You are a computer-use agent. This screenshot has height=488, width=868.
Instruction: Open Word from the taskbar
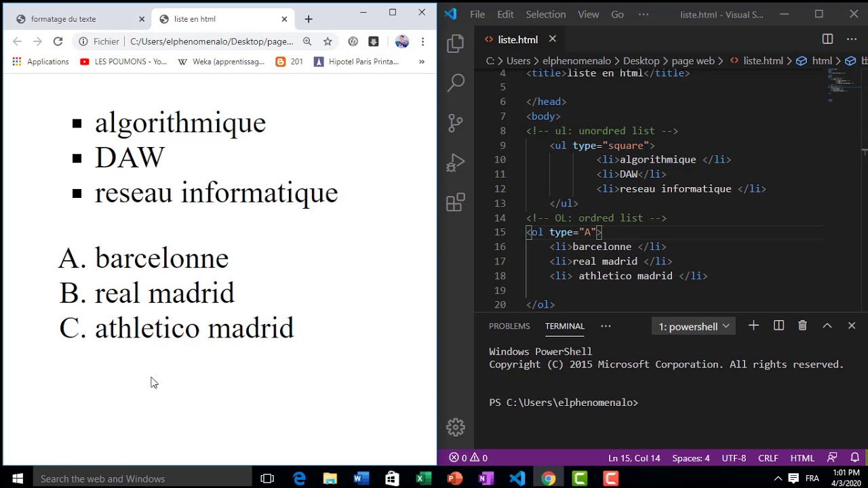coord(361,479)
